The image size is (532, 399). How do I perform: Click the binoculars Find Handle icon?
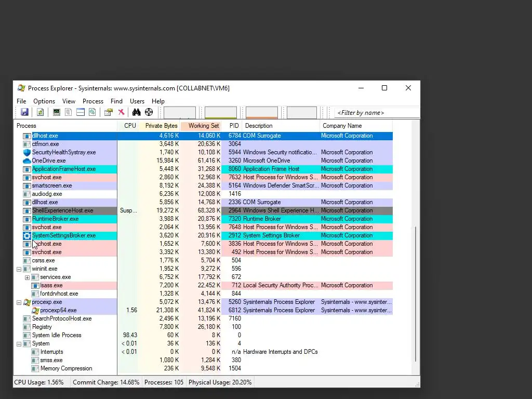[137, 112]
